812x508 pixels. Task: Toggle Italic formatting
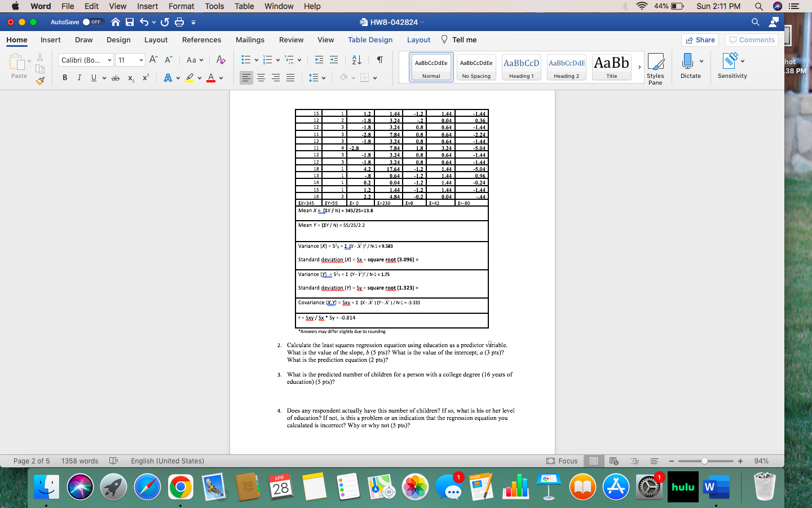click(x=79, y=78)
